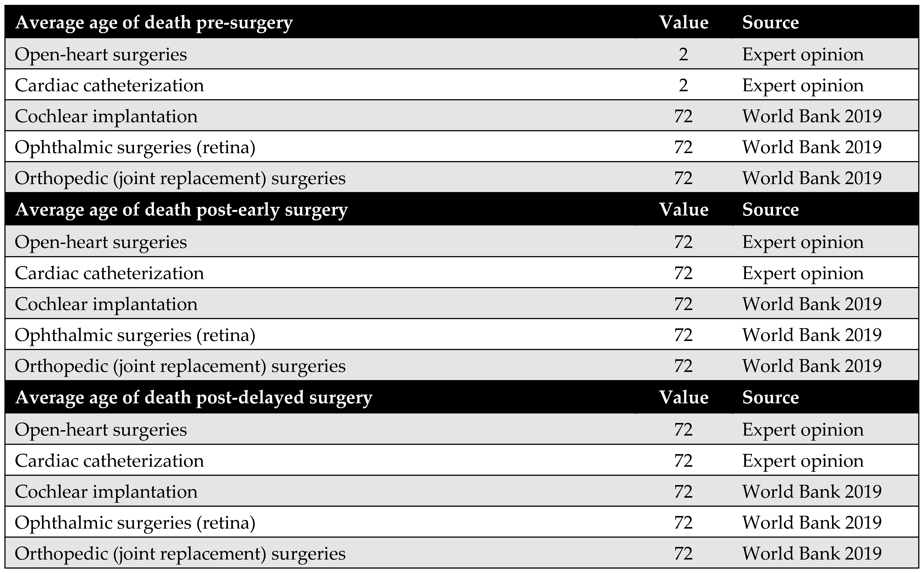Click Value column header in post-delayed surgery section
924x573 pixels.
coord(684,397)
